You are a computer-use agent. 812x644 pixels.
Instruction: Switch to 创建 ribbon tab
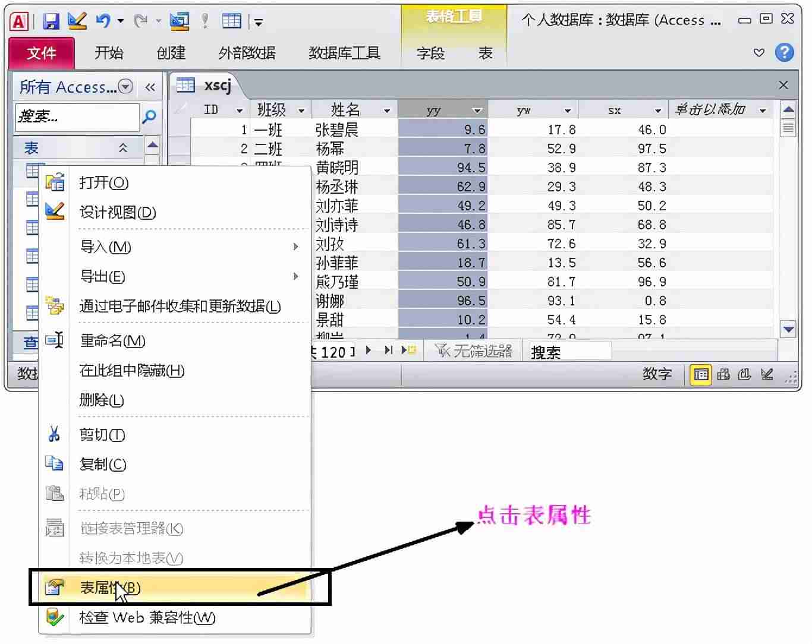(171, 53)
